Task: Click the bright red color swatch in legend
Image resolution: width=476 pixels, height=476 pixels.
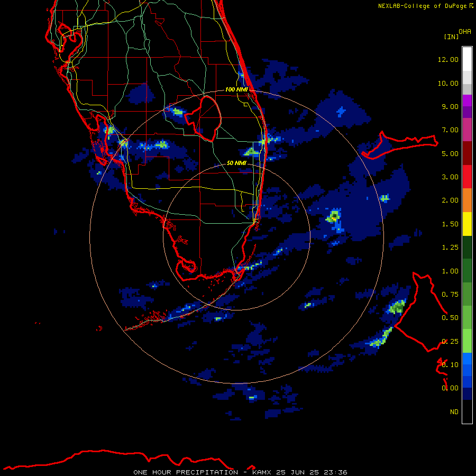Action: coord(467,177)
